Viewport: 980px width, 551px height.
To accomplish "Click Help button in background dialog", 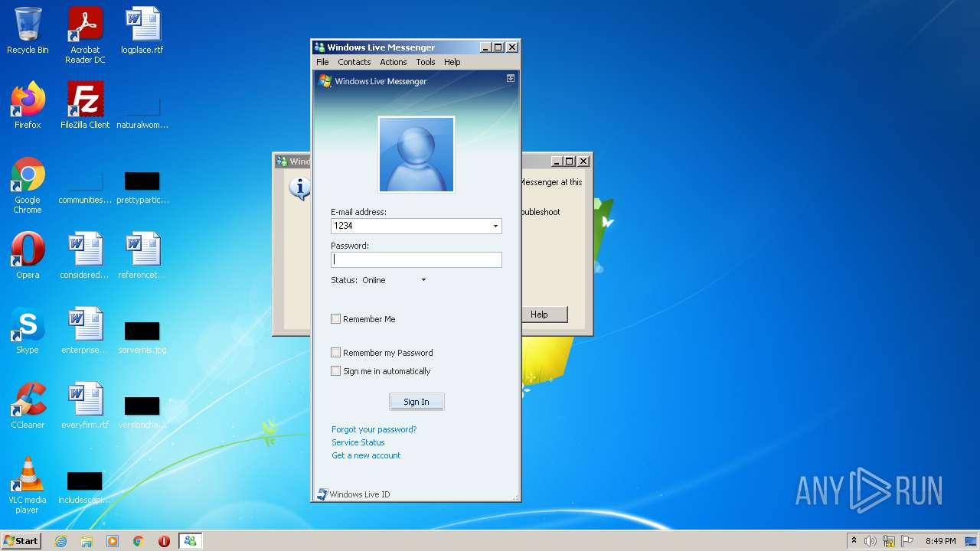I will tap(539, 315).
